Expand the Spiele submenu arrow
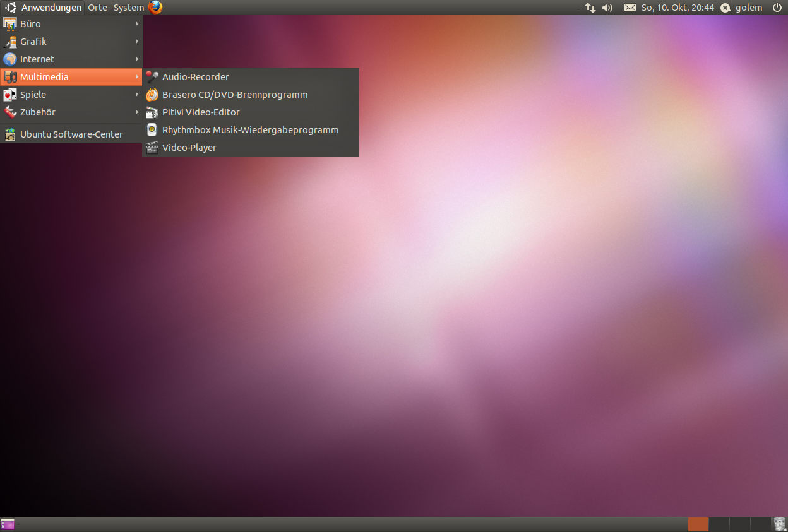The image size is (788, 532). [x=137, y=95]
